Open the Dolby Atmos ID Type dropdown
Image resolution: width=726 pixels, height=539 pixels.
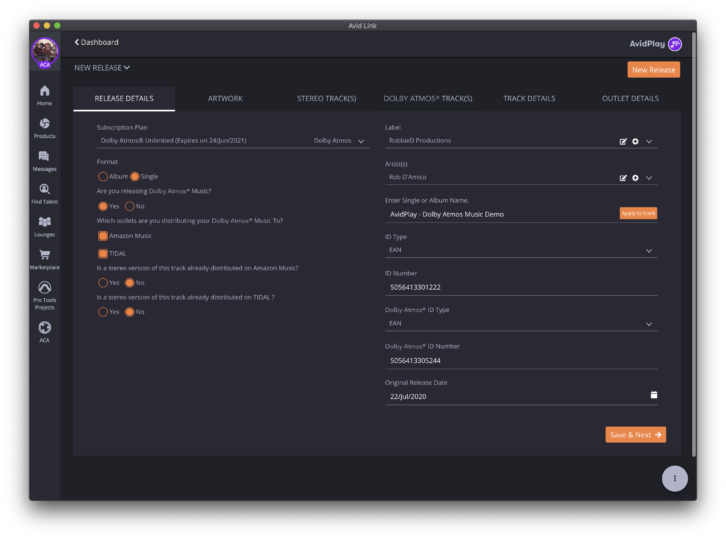(x=521, y=323)
